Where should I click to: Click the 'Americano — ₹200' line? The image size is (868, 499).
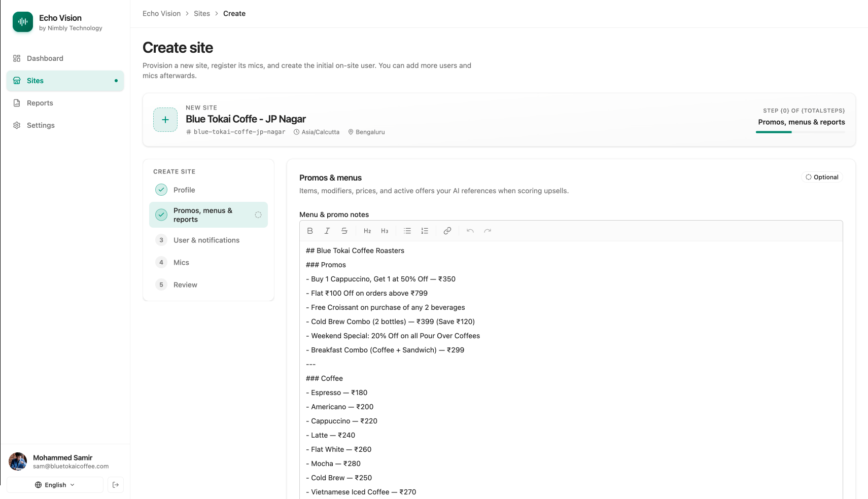340,407
